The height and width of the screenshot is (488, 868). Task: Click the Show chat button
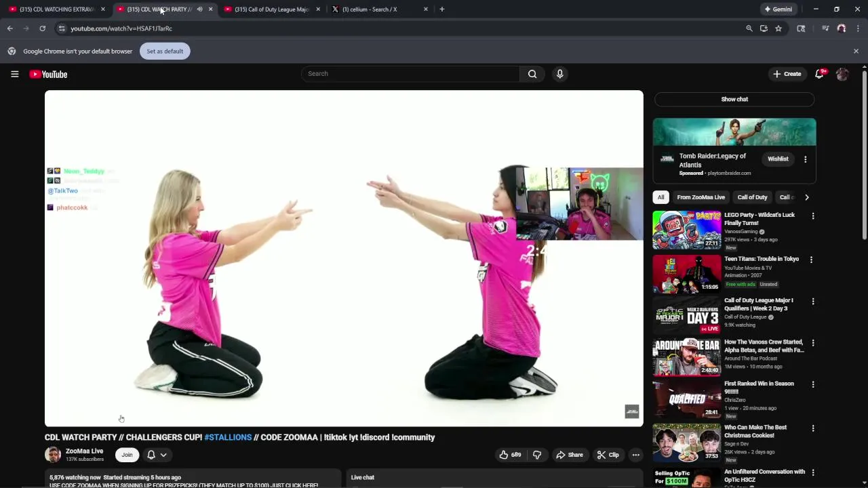[734, 99]
